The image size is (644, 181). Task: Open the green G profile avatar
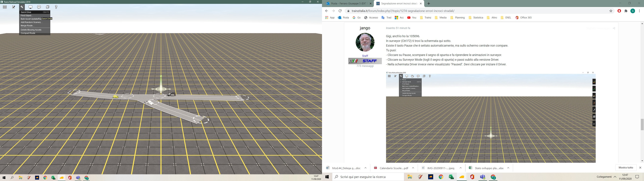pyautogui.click(x=633, y=11)
